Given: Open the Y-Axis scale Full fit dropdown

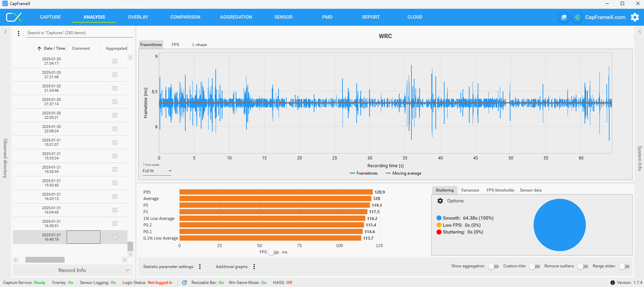Looking at the screenshot, I should pos(157,171).
